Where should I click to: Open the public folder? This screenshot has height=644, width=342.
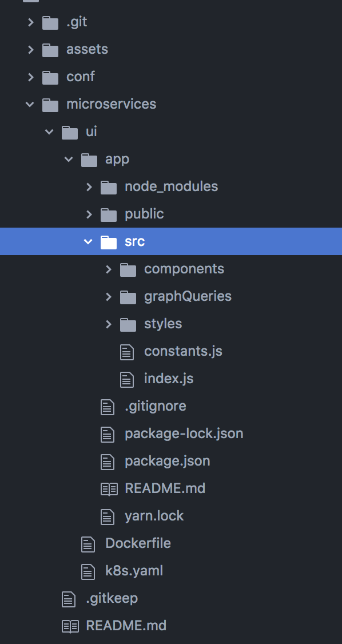(x=143, y=214)
